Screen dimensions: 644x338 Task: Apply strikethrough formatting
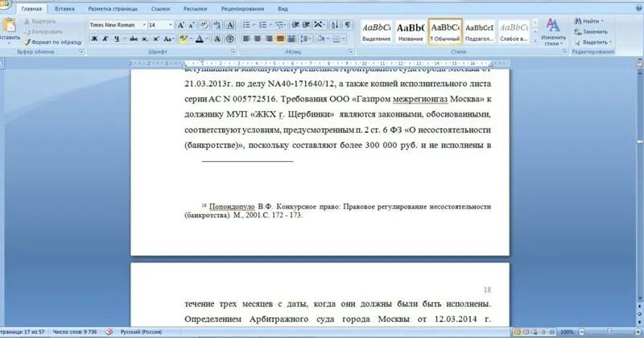(x=134, y=39)
